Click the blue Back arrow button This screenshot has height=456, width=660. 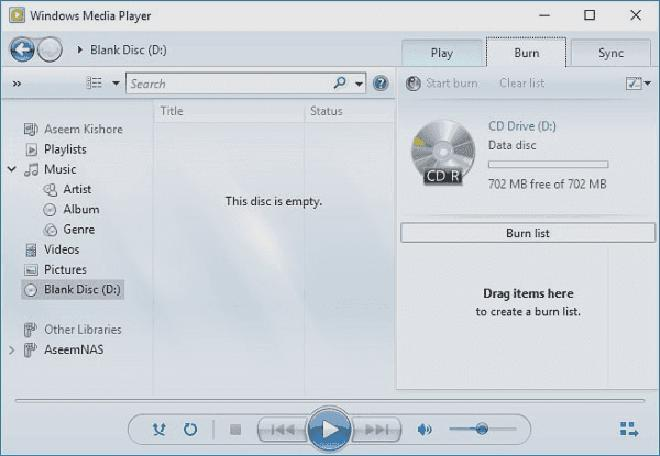(22, 50)
